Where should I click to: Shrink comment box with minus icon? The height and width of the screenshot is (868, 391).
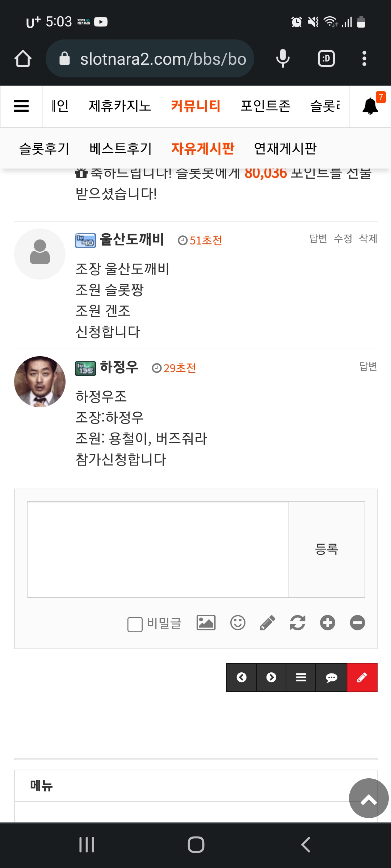click(x=357, y=623)
